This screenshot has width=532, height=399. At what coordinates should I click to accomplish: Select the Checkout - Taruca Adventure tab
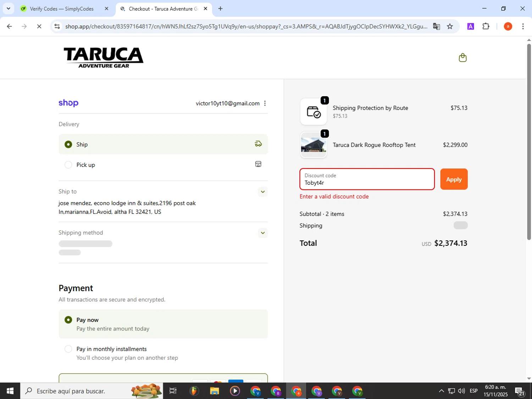(163, 9)
